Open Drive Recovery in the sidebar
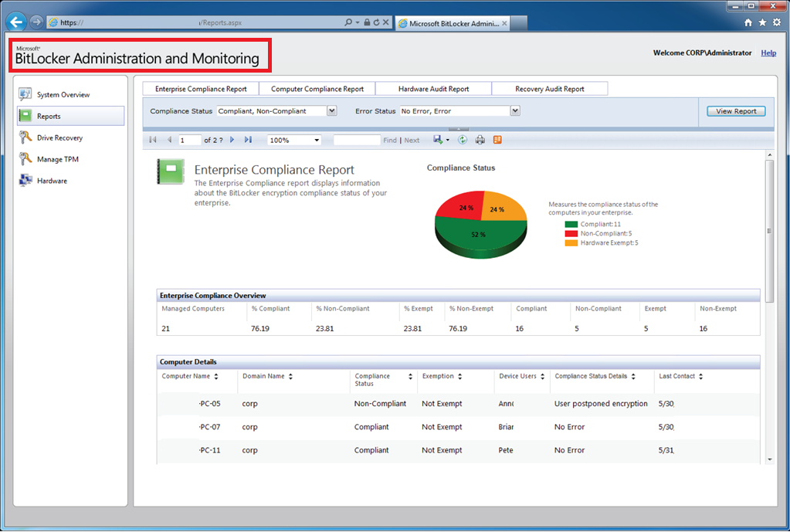Screen dimensions: 790x532 pos(59,137)
